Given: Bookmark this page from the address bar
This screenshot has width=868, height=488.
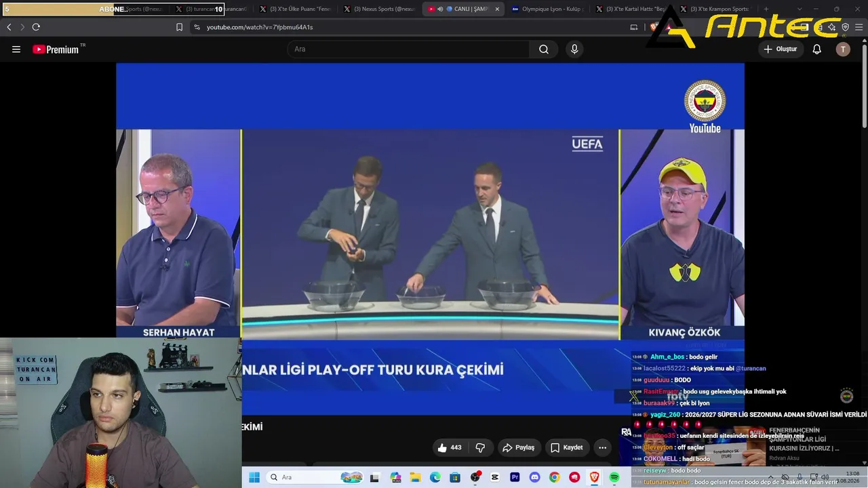Looking at the screenshot, I should coord(179,27).
